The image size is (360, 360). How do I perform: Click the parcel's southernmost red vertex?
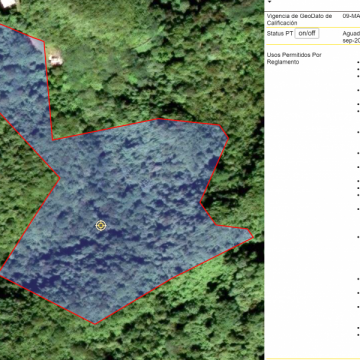coord(95,324)
